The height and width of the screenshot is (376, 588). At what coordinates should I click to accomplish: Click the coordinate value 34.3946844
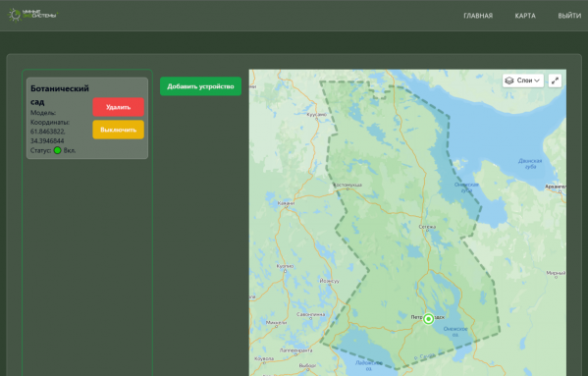47,141
